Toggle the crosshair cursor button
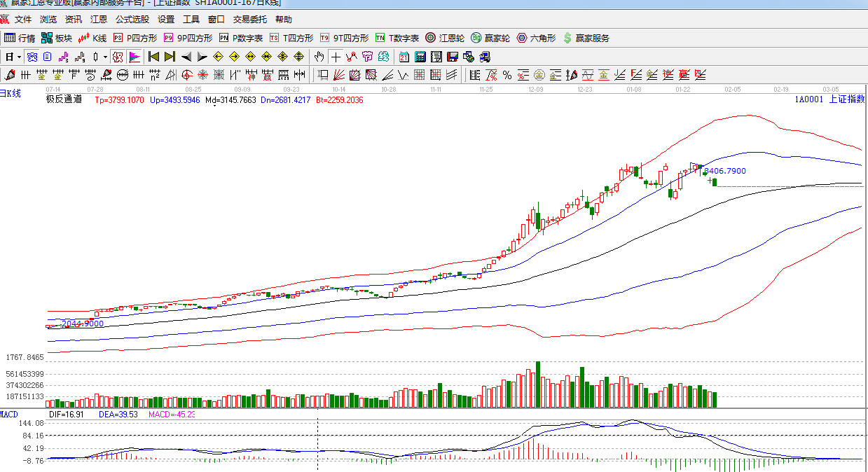The image size is (868, 472). (x=336, y=57)
